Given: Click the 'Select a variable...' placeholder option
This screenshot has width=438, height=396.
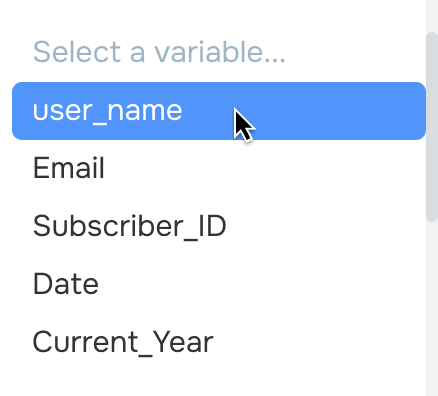Looking at the screenshot, I should pos(219,52).
